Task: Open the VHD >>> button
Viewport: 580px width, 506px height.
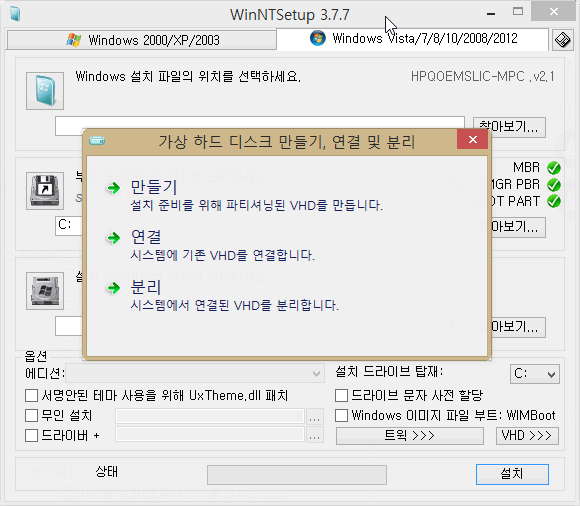Action: 527,436
